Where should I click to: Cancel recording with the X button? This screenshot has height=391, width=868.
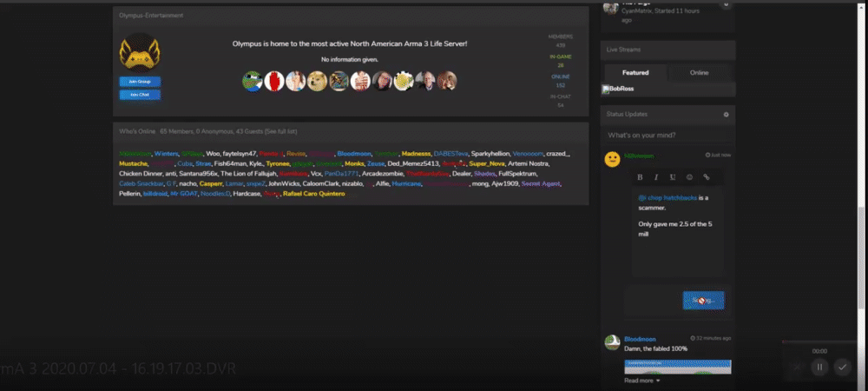(x=797, y=367)
